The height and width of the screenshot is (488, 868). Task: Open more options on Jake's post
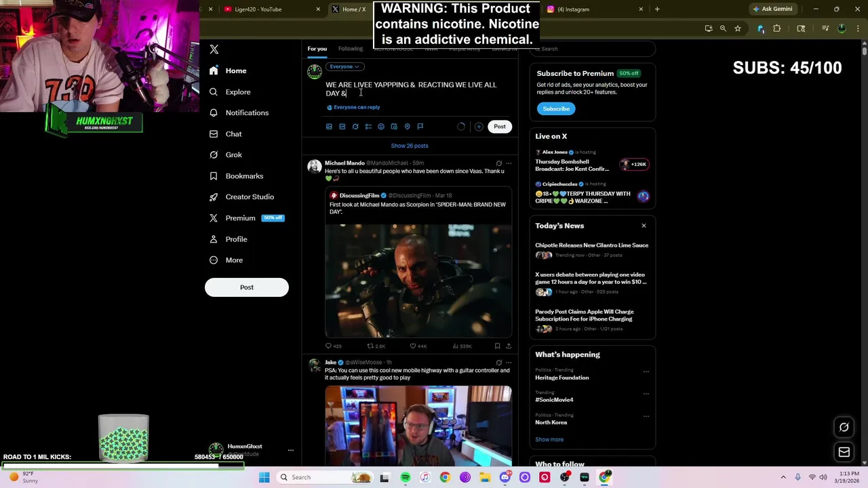(x=509, y=363)
